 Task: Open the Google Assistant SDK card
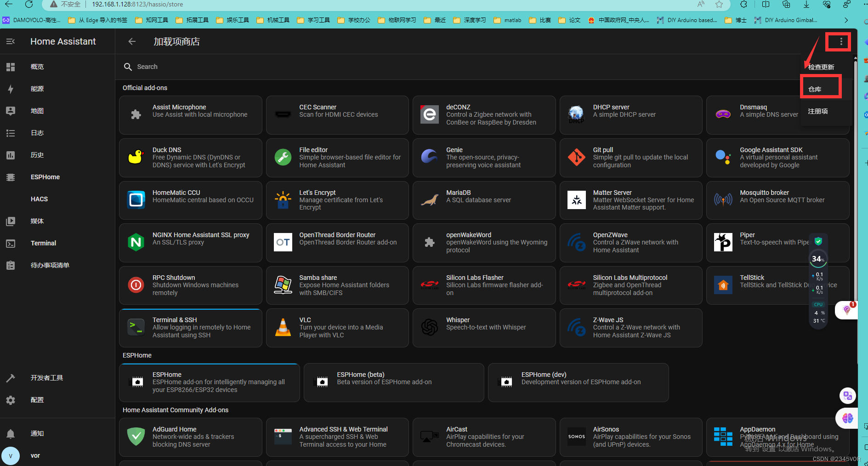click(777, 158)
